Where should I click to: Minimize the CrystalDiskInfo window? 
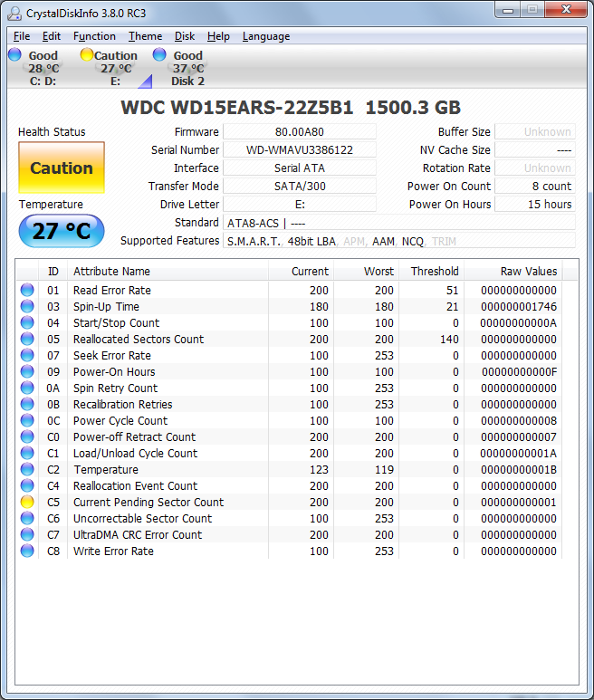click(508, 10)
